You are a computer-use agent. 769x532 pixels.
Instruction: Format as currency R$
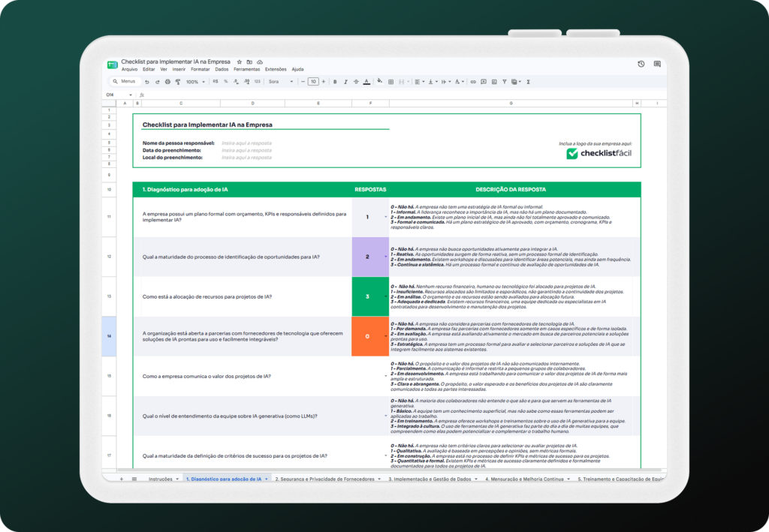tap(216, 81)
